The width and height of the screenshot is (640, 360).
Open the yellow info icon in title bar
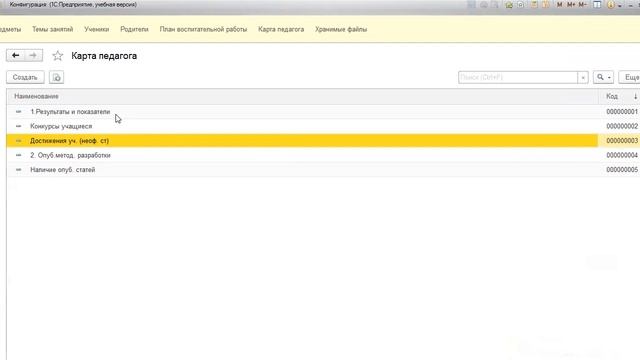pos(611,5)
